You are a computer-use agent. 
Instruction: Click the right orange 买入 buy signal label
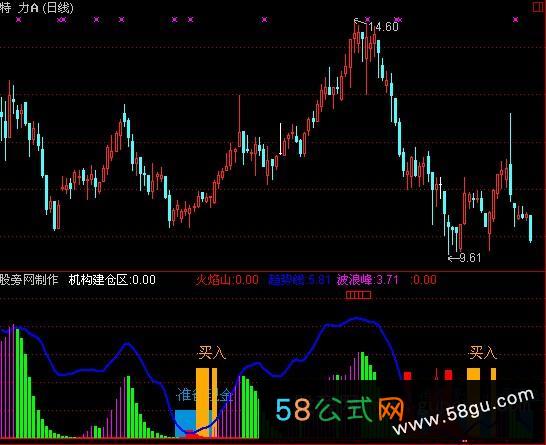[x=482, y=353]
